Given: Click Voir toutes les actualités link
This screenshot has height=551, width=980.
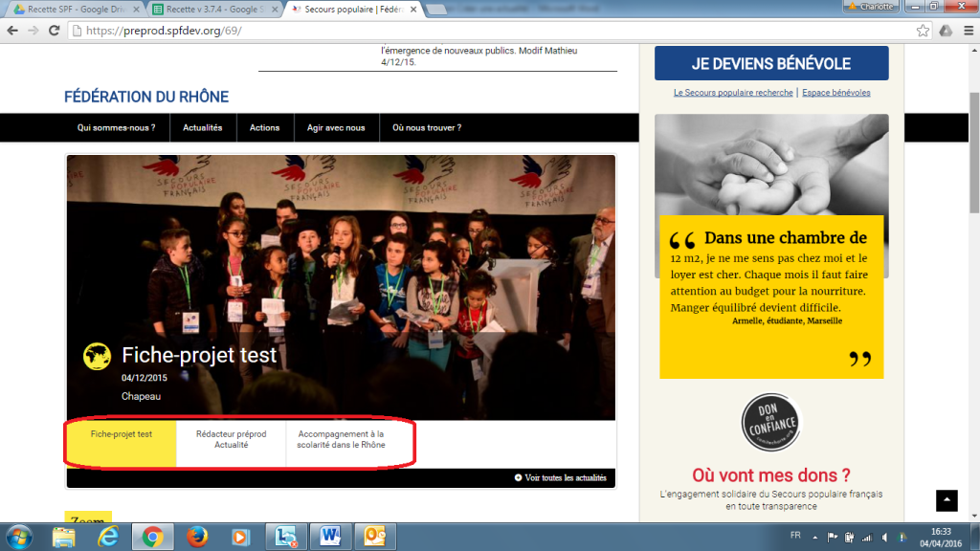Looking at the screenshot, I should 560,478.
